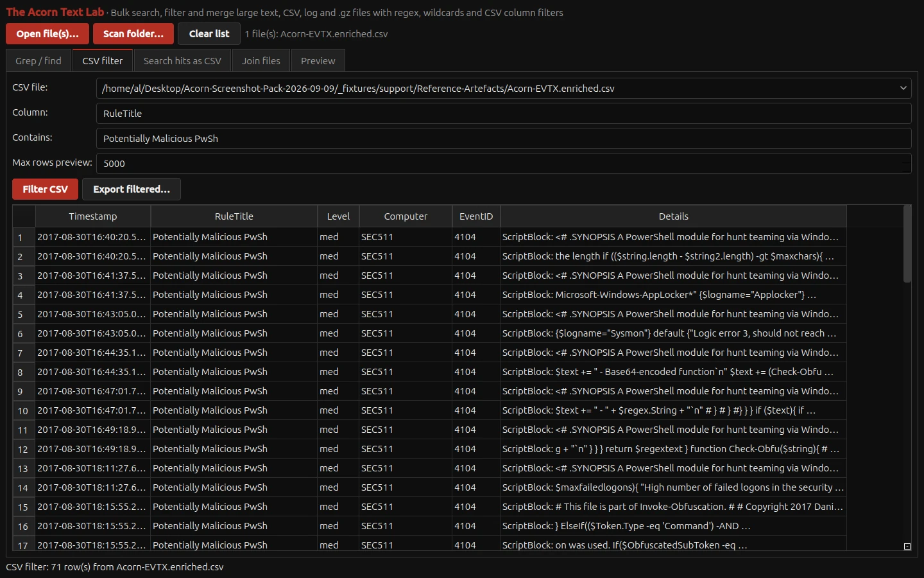924x578 pixels.
Task: Click The Acorn Text Lab title
Action: pyautogui.click(x=55, y=12)
